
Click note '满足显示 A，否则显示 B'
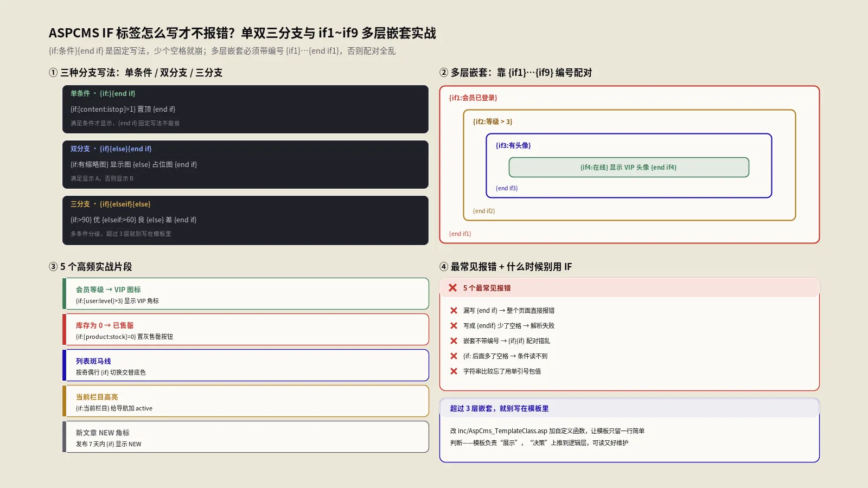pos(102,178)
